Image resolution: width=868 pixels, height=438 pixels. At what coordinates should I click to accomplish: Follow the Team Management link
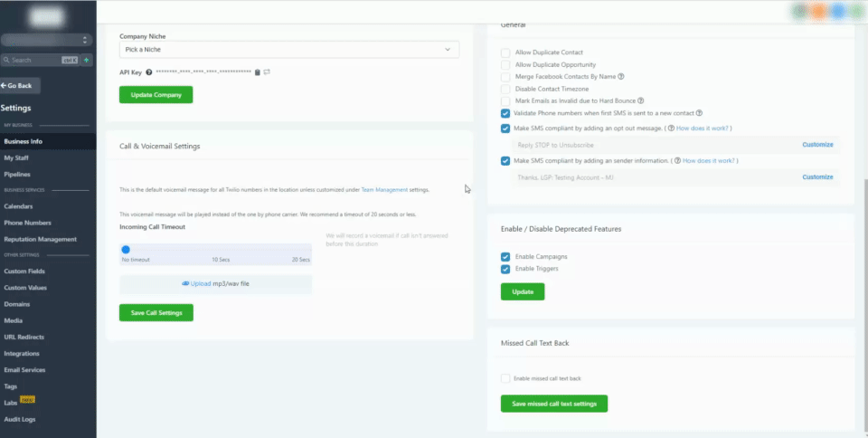(x=384, y=189)
